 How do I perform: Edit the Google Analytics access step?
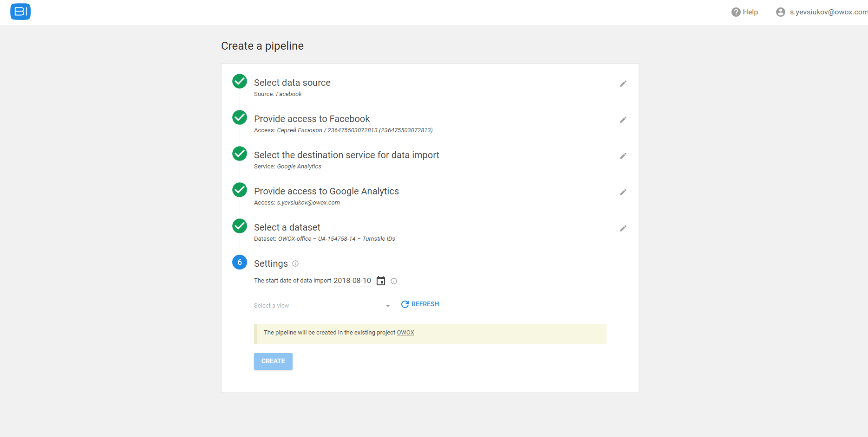pyautogui.click(x=623, y=192)
